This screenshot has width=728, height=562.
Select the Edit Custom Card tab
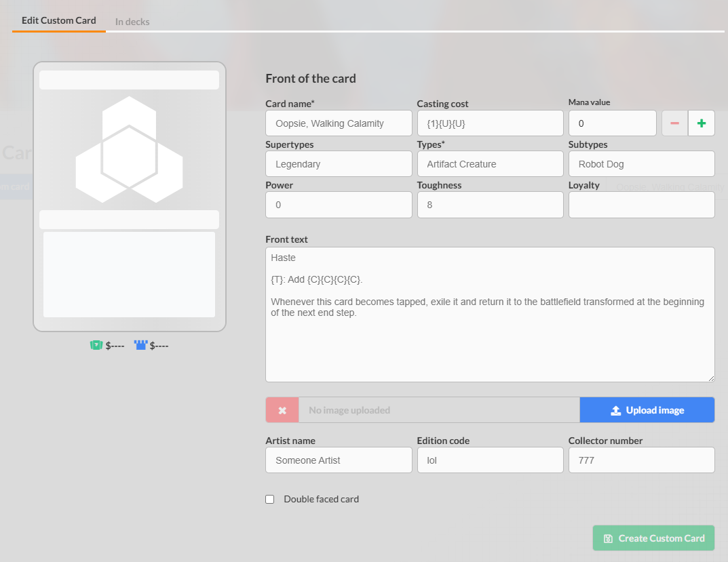pyautogui.click(x=59, y=20)
